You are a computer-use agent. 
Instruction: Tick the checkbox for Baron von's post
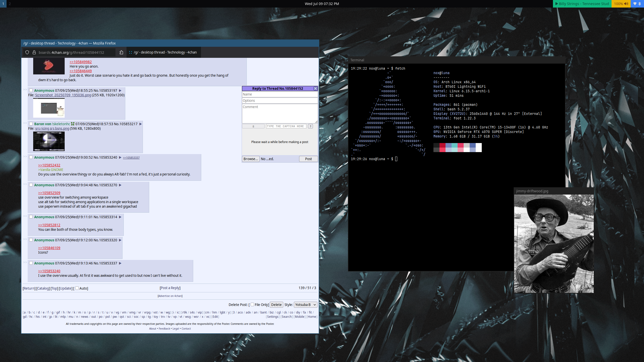31,124
